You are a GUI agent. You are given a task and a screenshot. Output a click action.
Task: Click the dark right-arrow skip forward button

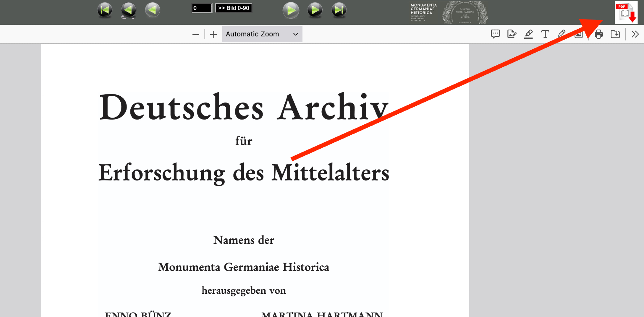(x=315, y=10)
